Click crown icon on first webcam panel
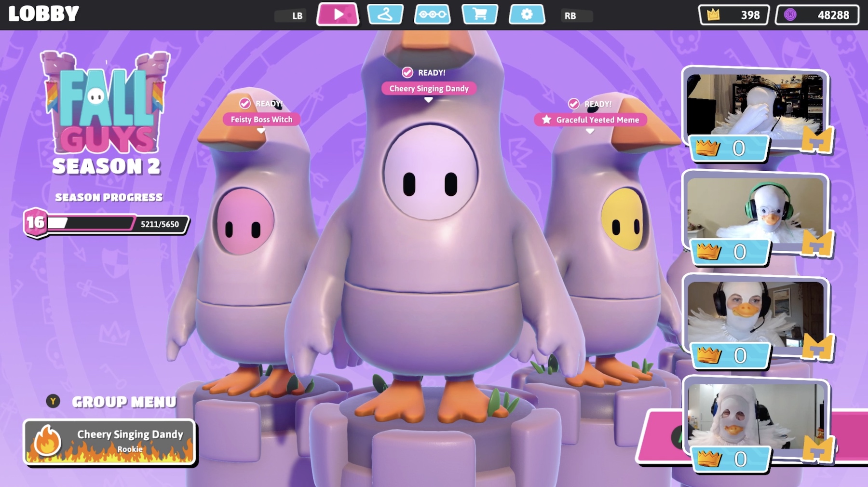The height and width of the screenshot is (487, 868). coord(707,148)
